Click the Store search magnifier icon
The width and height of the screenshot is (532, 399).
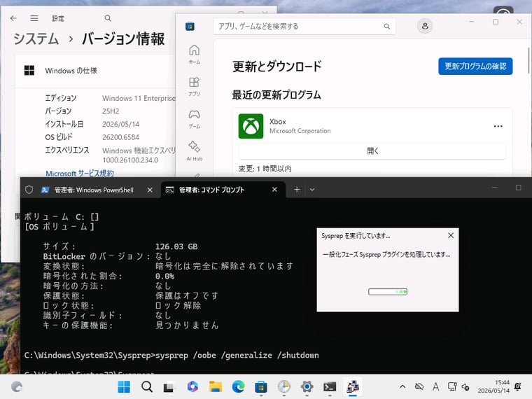387,26
